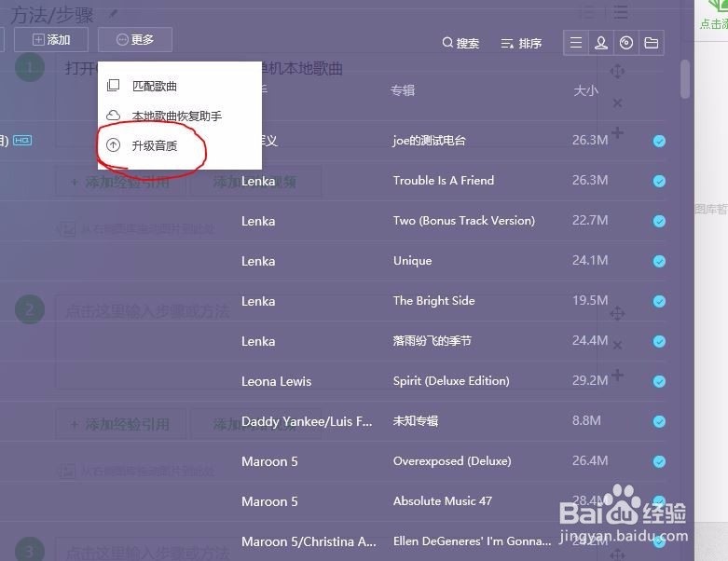
Task: Click album 落雨纷飞的季节
Action: 432,340
